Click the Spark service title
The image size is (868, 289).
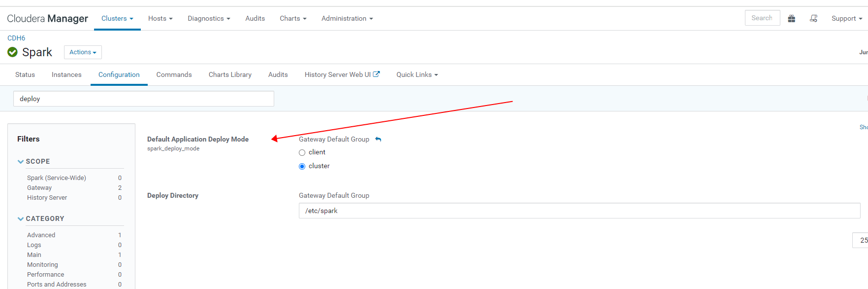(x=37, y=52)
